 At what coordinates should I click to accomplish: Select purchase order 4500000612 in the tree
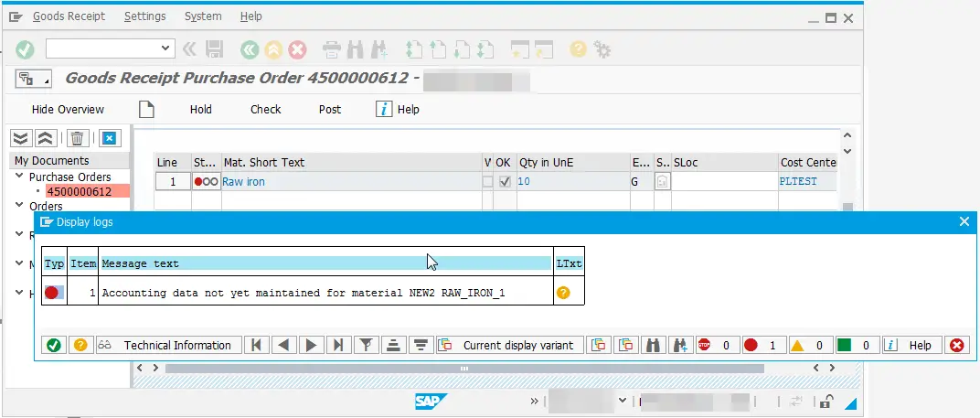pyautogui.click(x=80, y=192)
